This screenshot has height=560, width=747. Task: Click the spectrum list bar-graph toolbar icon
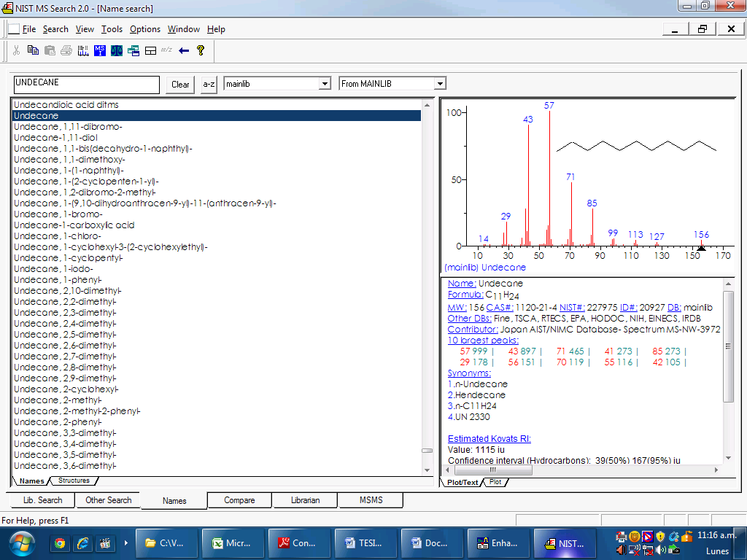(x=83, y=50)
